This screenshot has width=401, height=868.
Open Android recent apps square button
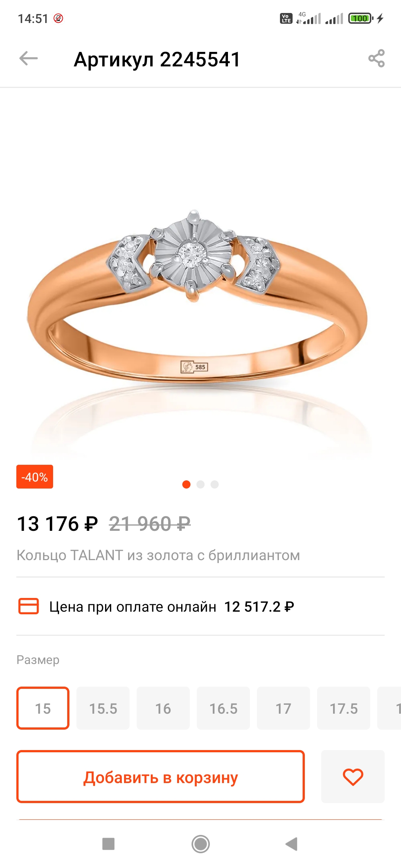click(x=108, y=844)
